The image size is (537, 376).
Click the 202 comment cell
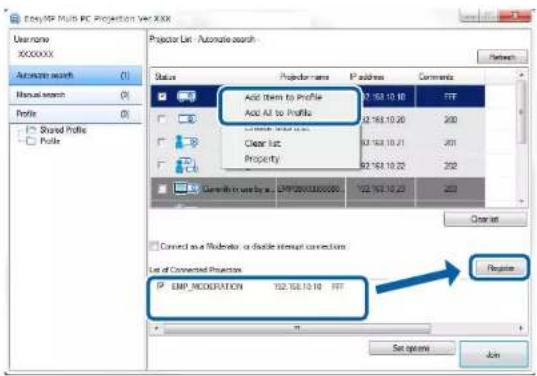(450, 166)
